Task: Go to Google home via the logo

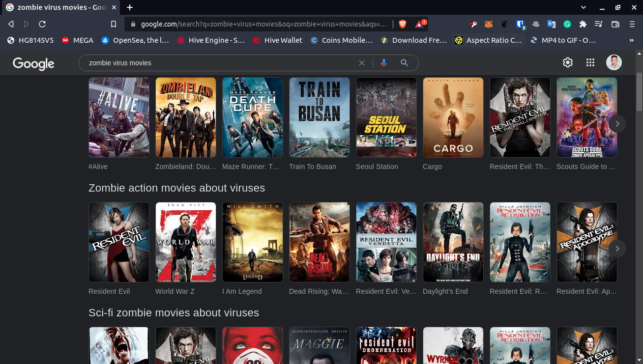Action: [x=33, y=63]
